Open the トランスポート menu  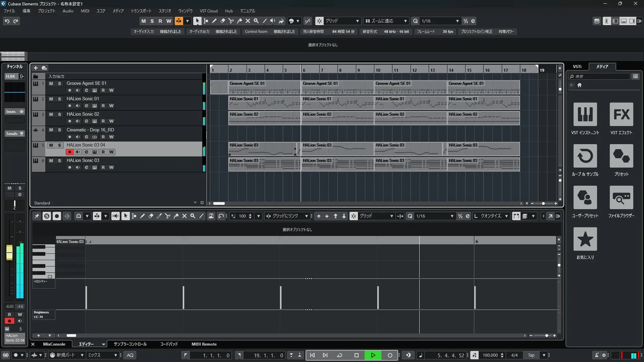[x=141, y=11]
